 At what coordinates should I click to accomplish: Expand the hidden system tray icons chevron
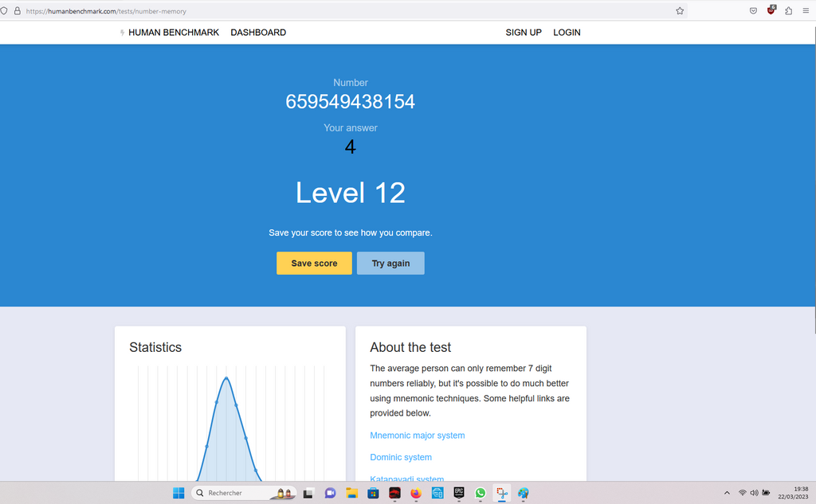(x=726, y=493)
